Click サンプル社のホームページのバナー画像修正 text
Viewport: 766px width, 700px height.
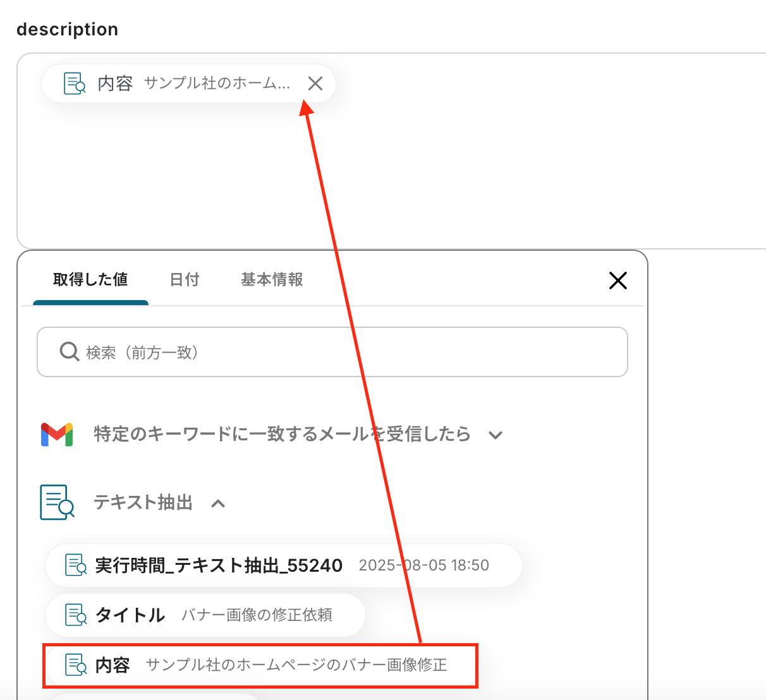(296, 665)
